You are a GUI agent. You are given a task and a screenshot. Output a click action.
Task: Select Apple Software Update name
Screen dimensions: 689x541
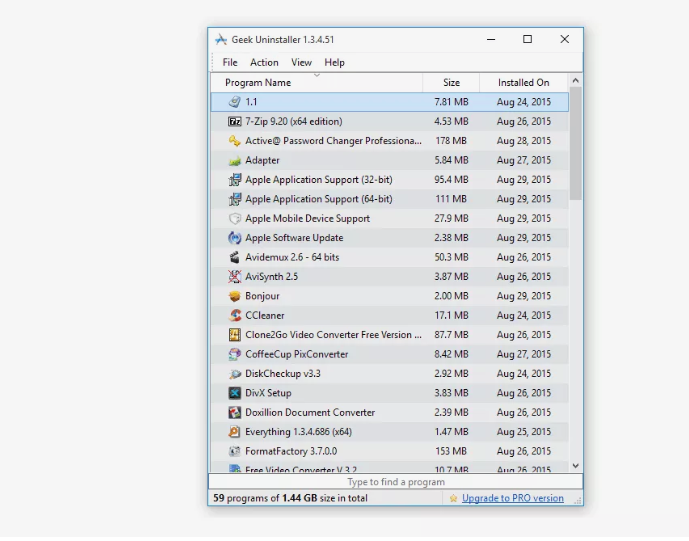294,238
